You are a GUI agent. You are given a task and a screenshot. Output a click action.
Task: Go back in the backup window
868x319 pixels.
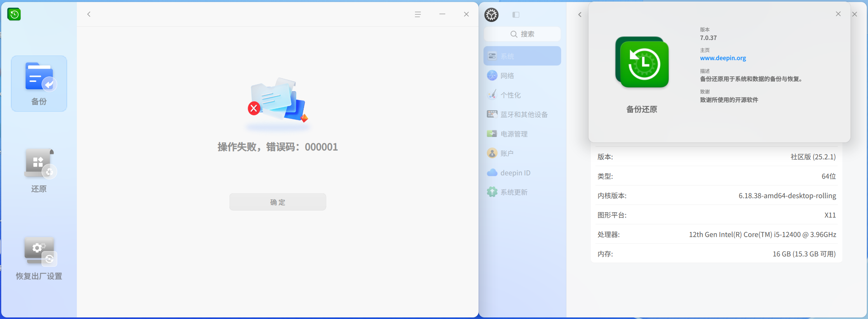(89, 14)
